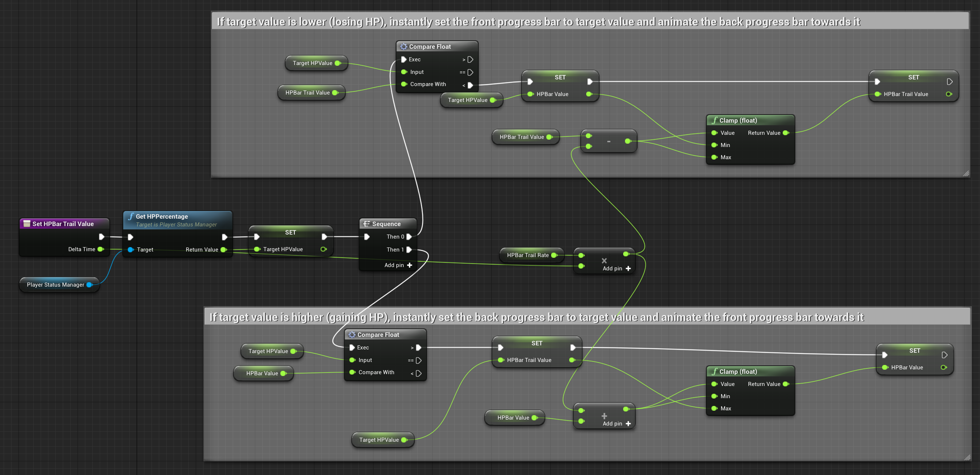Image resolution: width=980 pixels, height=475 pixels.
Task: Click the upper Compare Float node's gear icon
Action: 403,47
